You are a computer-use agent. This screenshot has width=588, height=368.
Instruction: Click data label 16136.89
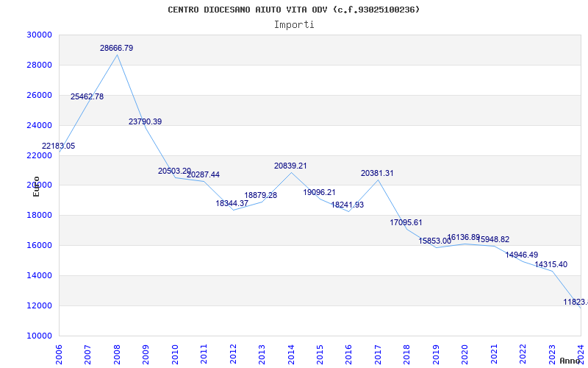coord(464,237)
